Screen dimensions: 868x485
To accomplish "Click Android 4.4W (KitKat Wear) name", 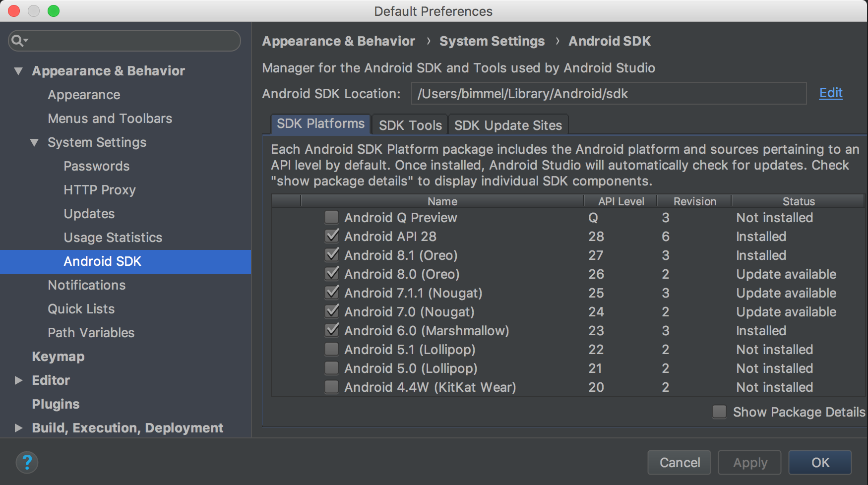I will (430, 387).
